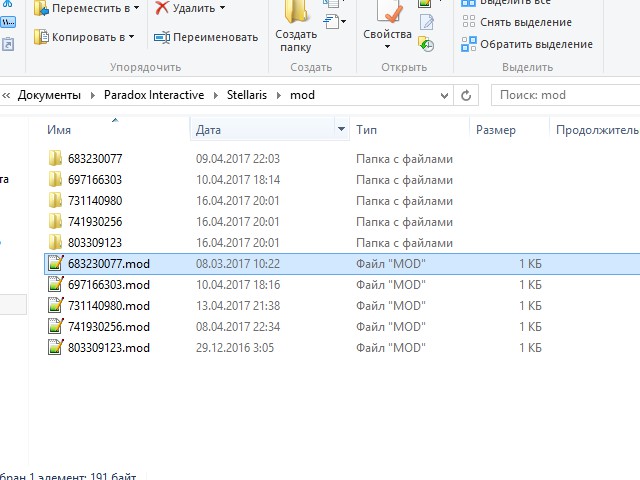Image resolution: width=640 pixels, height=480 pixels.
Task: Click the mod breadcrumb segment
Action: pos(302,95)
